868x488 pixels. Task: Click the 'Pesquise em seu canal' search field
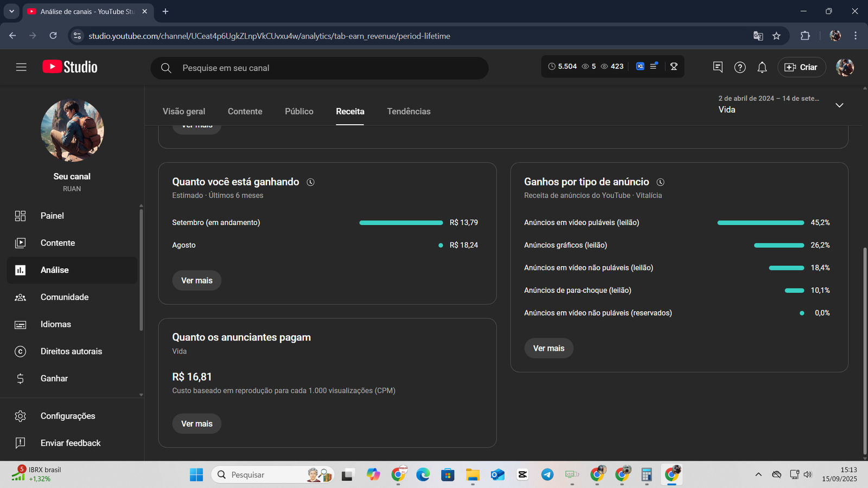pos(320,68)
